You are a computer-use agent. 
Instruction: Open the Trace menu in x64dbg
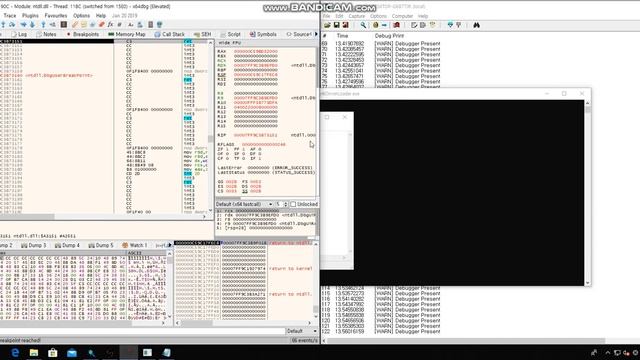tap(10, 16)
